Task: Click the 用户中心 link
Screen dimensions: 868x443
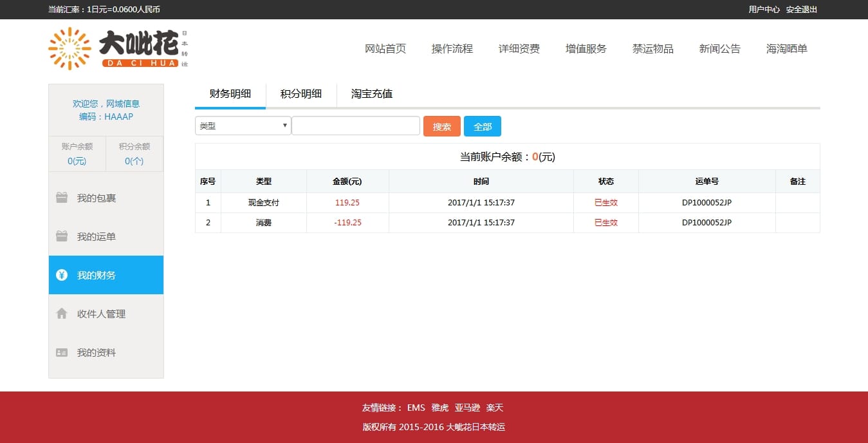Action: click(x=764, y=10)
